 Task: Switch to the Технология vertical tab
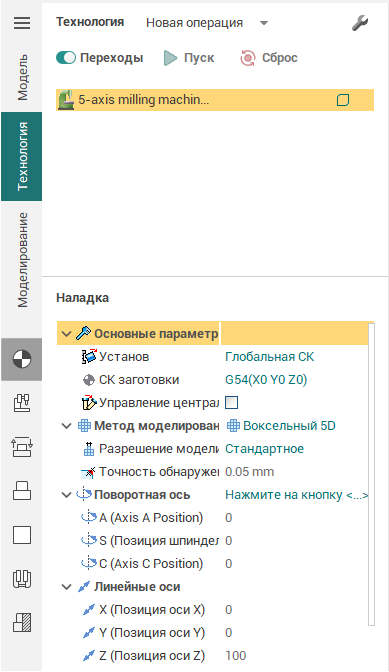pyautogui.click(x=22, y=157)
